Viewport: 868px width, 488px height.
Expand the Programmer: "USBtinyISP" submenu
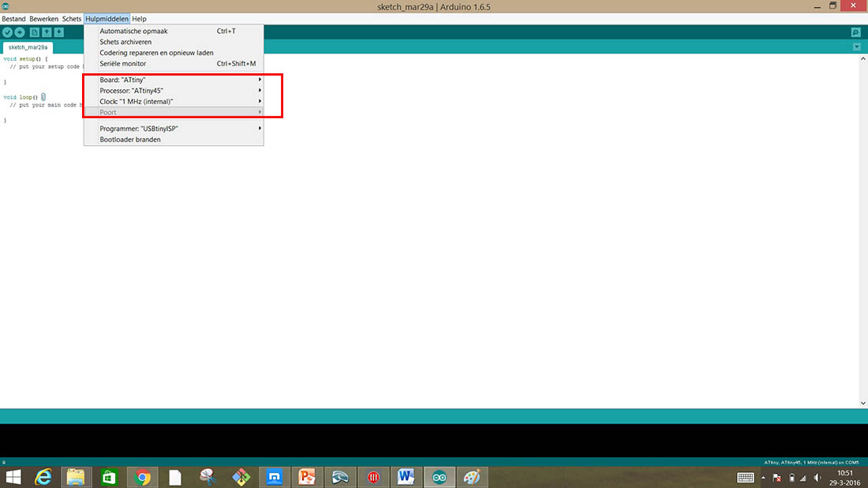pyautogui.click(x=174, y=129)
